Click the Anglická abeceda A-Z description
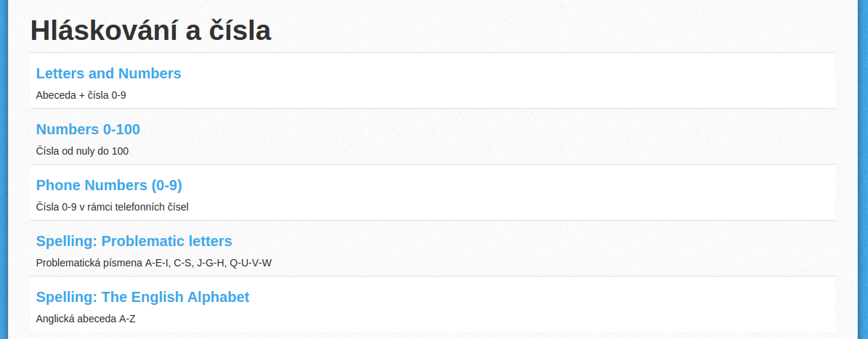 tap(86, 319)
